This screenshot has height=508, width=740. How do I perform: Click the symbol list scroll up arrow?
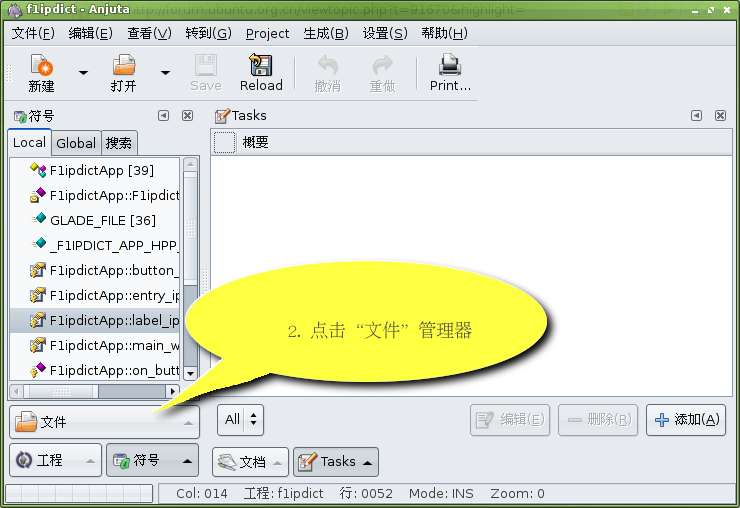(x=190, y=164)
